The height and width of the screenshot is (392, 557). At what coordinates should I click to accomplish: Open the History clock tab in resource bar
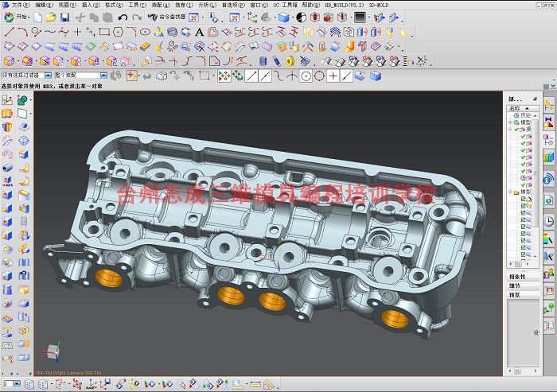(548, 222)
